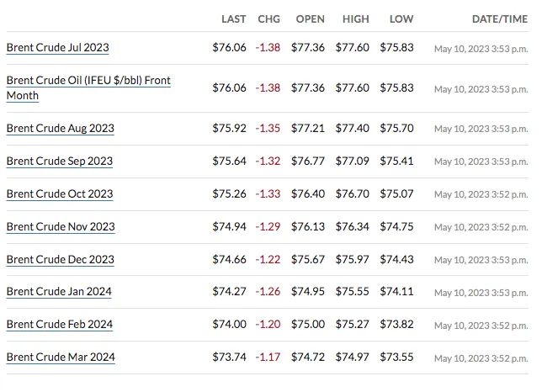This screenshot has height=392, width=542.
Task: Select the Brent Crude Feb 2024 link
Action: [59, 325]
